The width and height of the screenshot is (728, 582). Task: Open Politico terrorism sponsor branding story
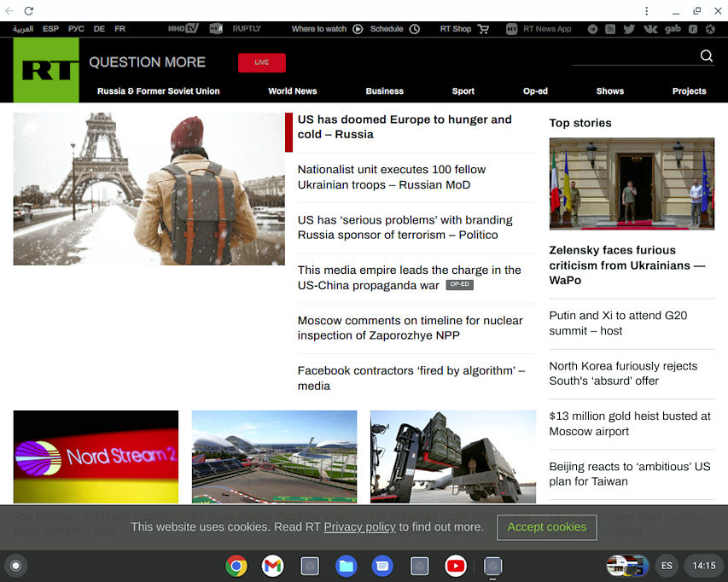coord(405,227)
